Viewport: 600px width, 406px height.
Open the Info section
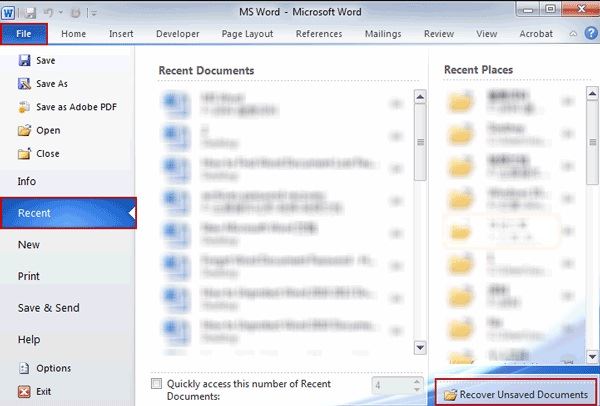pyautogui.click(x=27, y=181)
